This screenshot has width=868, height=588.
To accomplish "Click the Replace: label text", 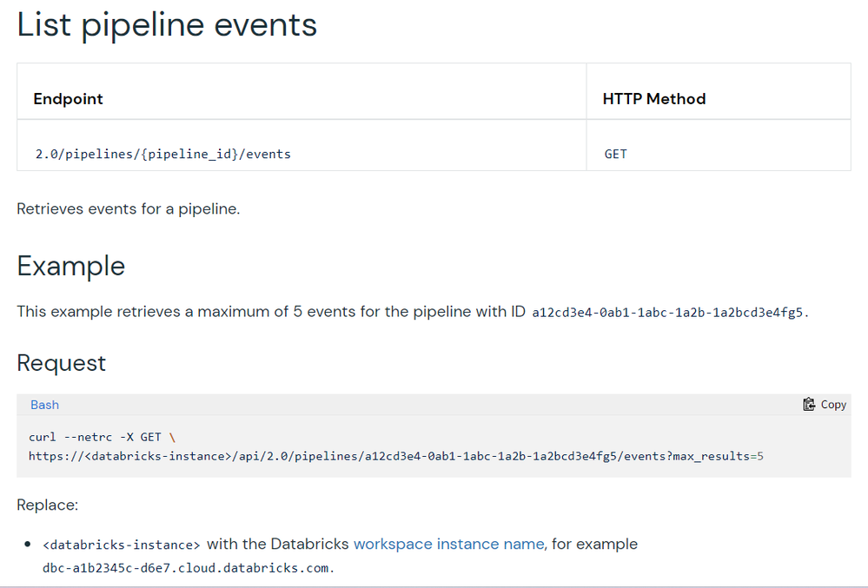I will click(x=48, y=505).
